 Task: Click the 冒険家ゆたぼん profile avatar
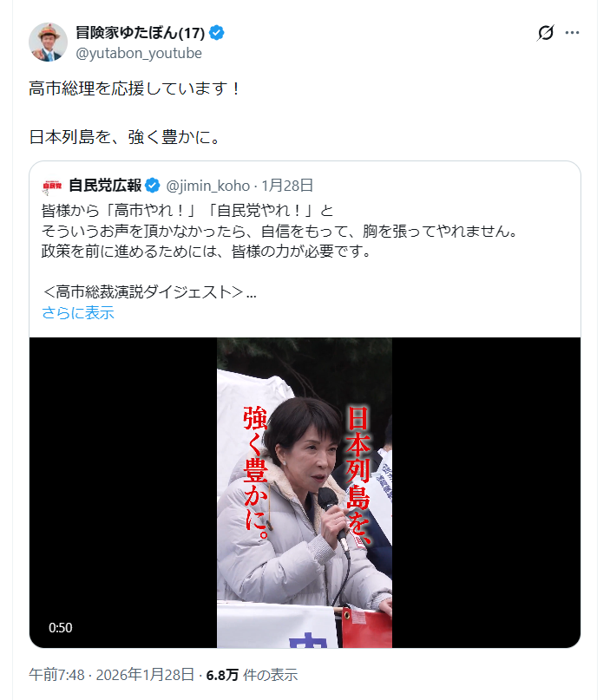coord(49,42)
